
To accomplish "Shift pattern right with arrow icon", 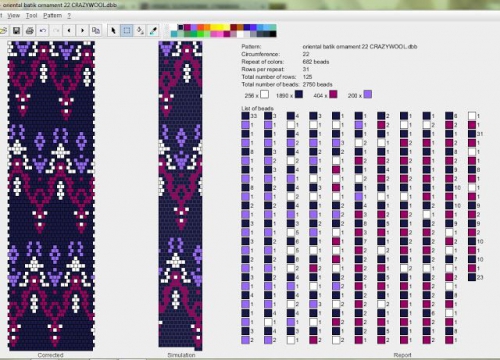I will click(82, 31).
